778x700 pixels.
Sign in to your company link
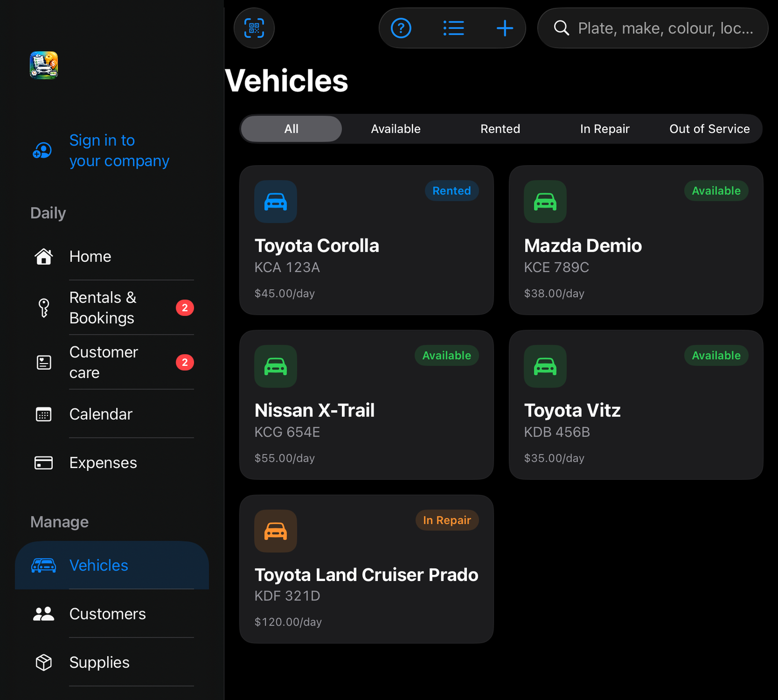(119, 151)
